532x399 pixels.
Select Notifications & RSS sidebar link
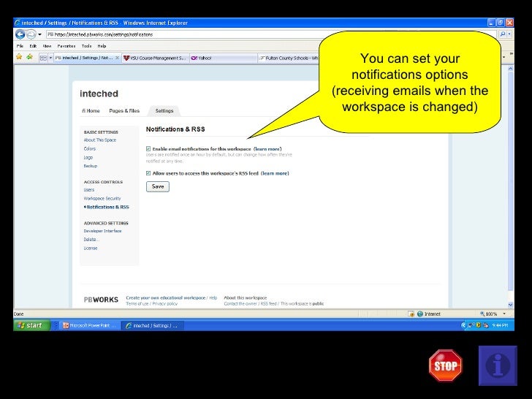point(107,207)
